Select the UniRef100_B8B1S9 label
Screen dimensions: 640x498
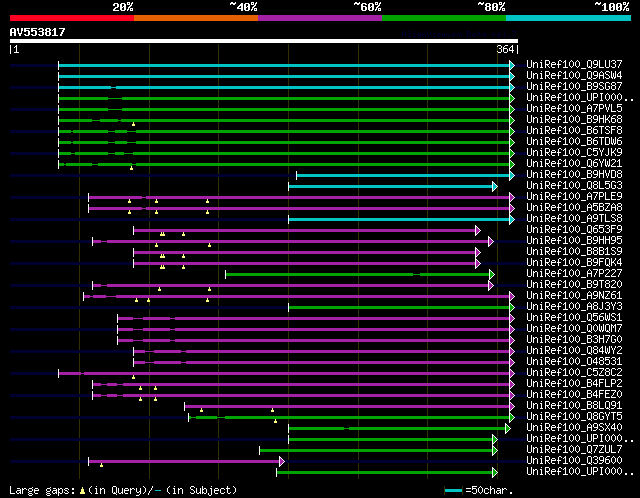574,251
